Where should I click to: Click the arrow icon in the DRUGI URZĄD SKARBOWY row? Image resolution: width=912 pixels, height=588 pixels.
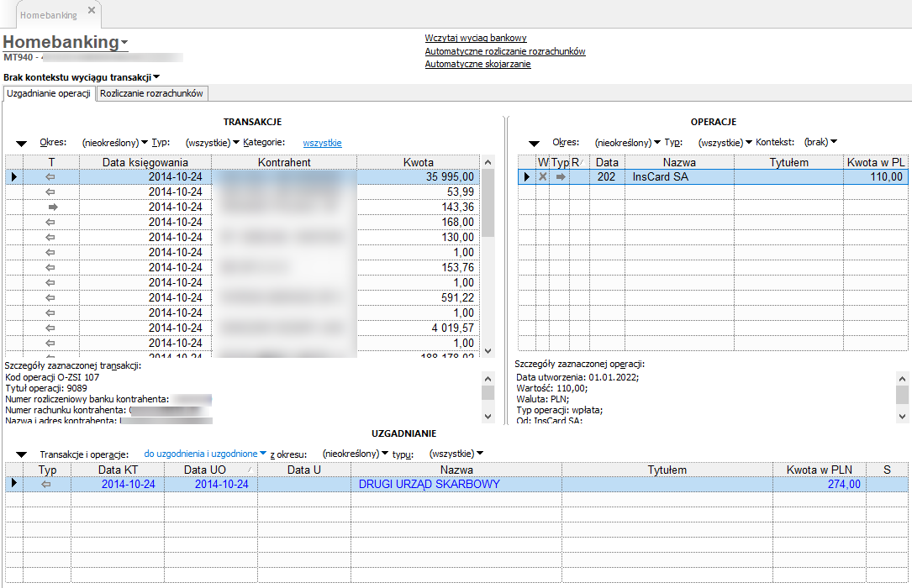pos(47,484)
